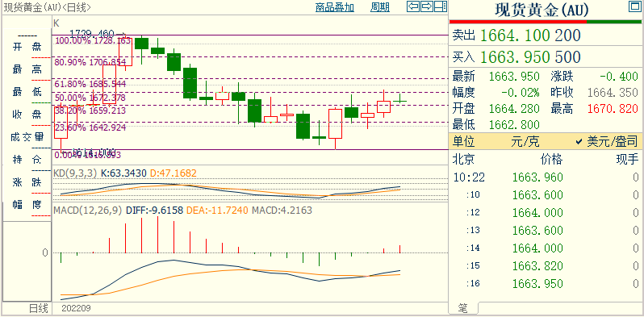Click the 日线 period label at bottom
The height and width of the screenshot is (317, 644).
(38, 308)
